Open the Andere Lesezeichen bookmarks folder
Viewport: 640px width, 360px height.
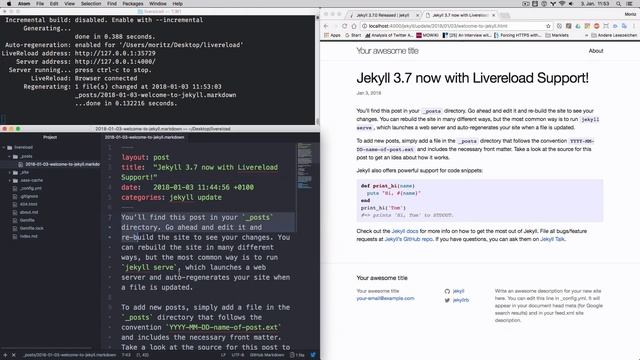click(x=614, y=36)
